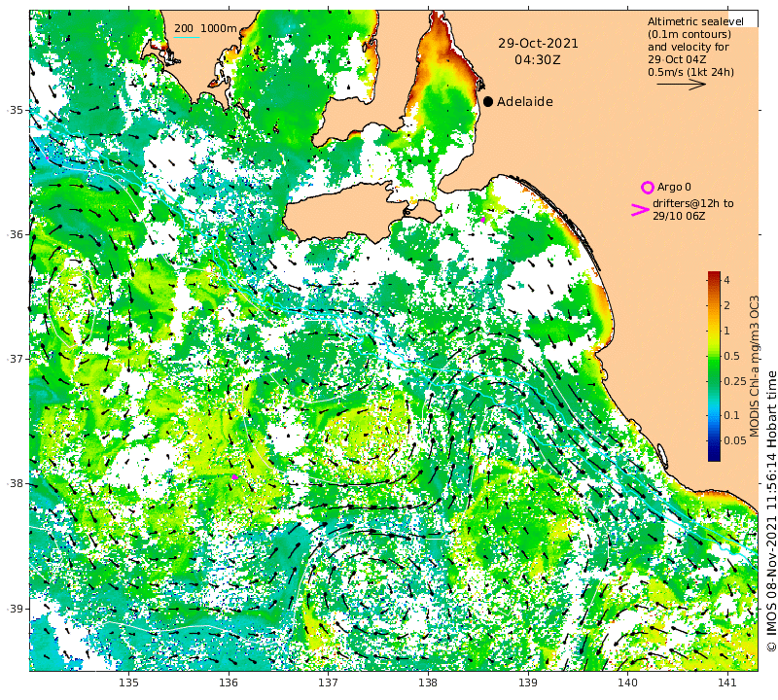Screen dimensions: 778x700
Task: Click the colorbar near the 0.5 tick
Action: tap(714, 356)
